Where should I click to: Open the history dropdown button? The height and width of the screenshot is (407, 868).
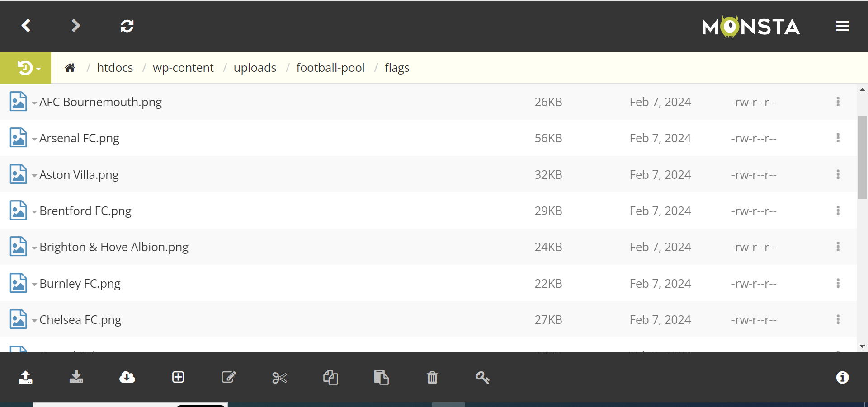click(26, 68)
